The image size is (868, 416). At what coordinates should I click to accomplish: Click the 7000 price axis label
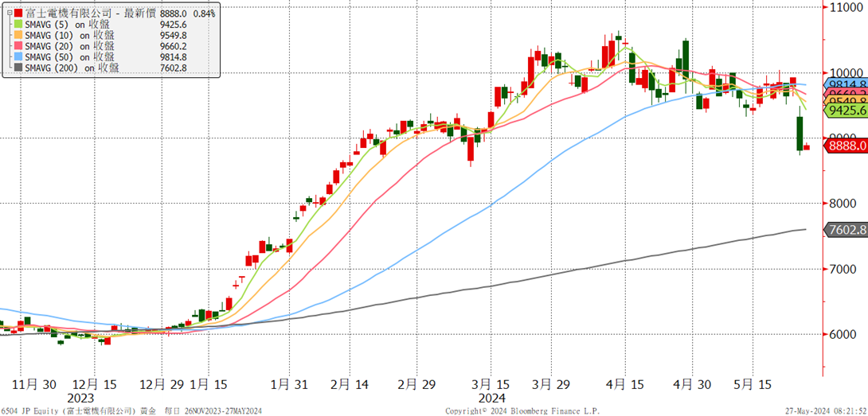[843, 269]
